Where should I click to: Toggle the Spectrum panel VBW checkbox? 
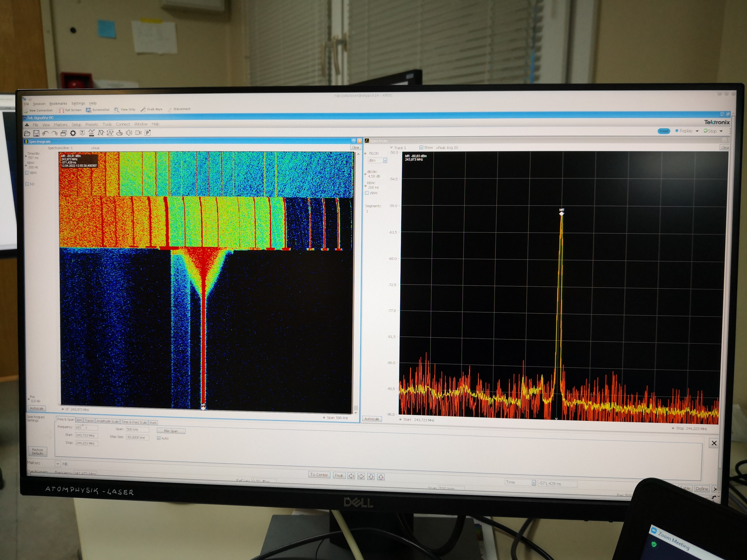tap(367, 193)
